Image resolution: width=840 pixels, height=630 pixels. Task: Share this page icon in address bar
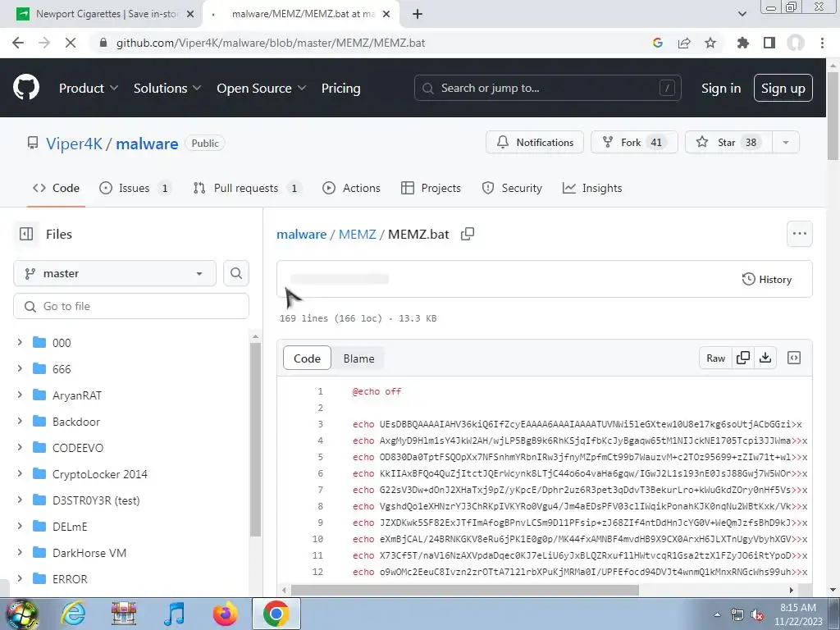tap(683, 43)
